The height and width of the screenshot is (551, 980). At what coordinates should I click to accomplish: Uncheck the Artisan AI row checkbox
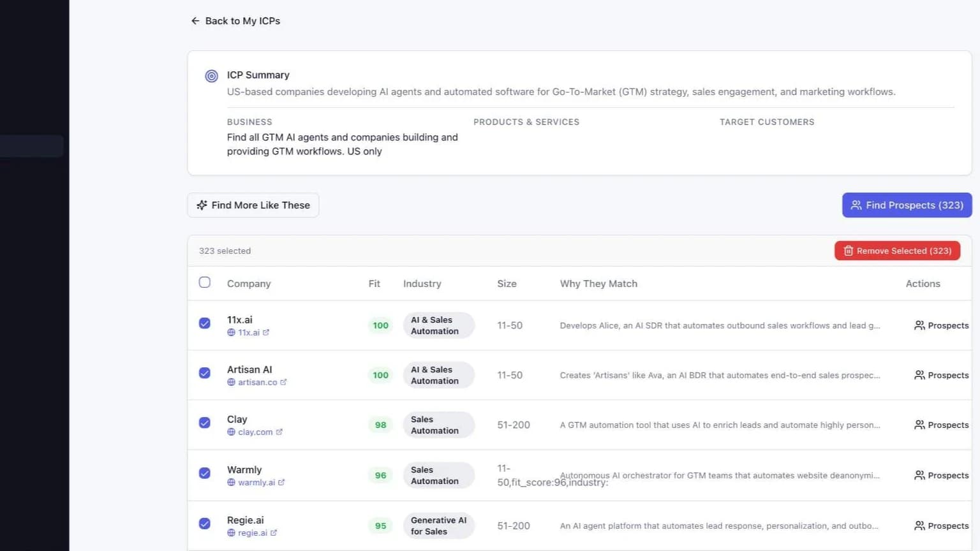(205, 373)
